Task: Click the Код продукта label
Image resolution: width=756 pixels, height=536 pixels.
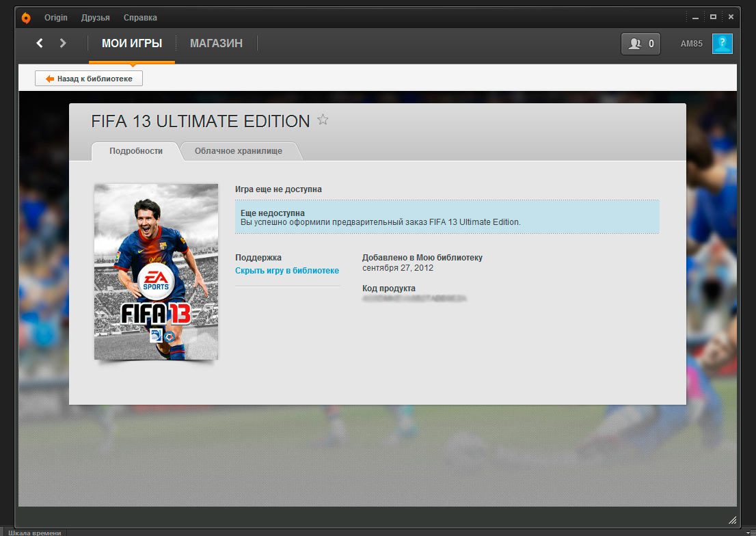Action: pos(389,289)
